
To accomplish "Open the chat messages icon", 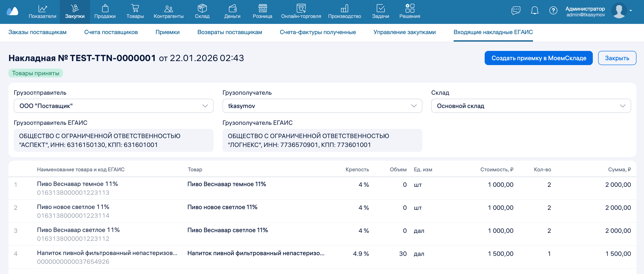I will click(515, 11).
